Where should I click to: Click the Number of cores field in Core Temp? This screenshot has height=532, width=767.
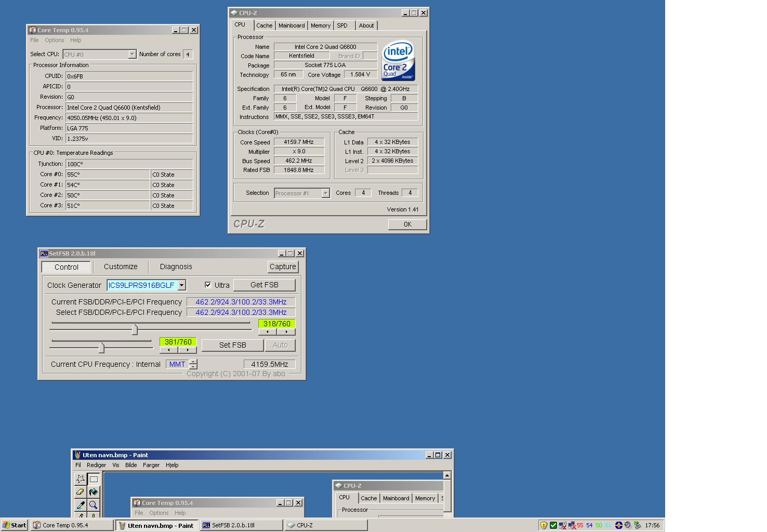188,54
